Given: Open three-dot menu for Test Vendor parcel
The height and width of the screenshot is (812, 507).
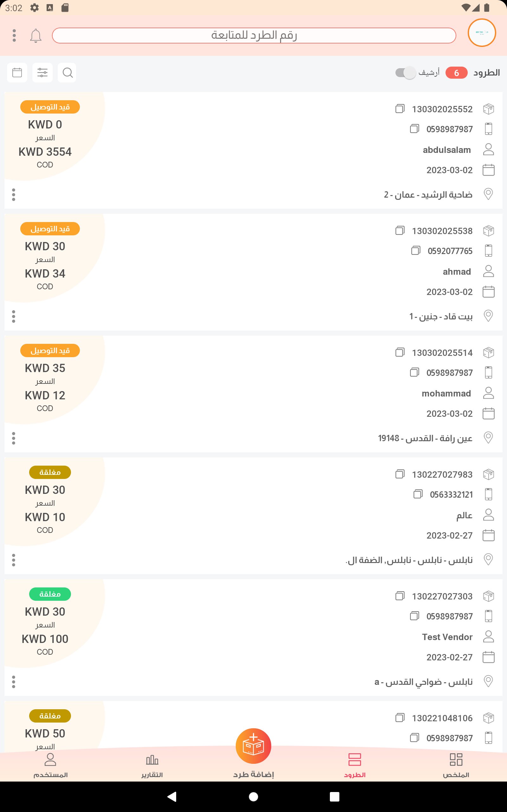Looking at the screenshot, I should point(13,682).
